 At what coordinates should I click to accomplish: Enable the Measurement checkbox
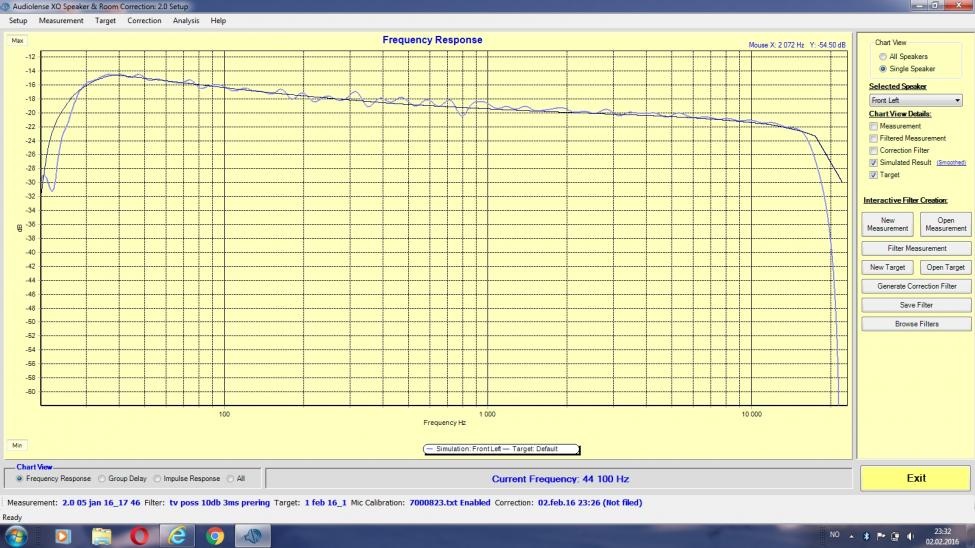(x=874, y=127)
